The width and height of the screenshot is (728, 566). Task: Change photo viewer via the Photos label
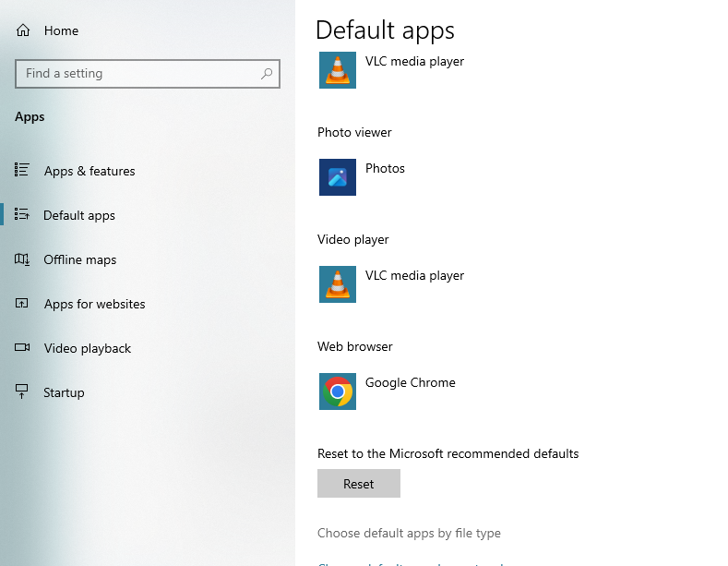coord(385,168)
